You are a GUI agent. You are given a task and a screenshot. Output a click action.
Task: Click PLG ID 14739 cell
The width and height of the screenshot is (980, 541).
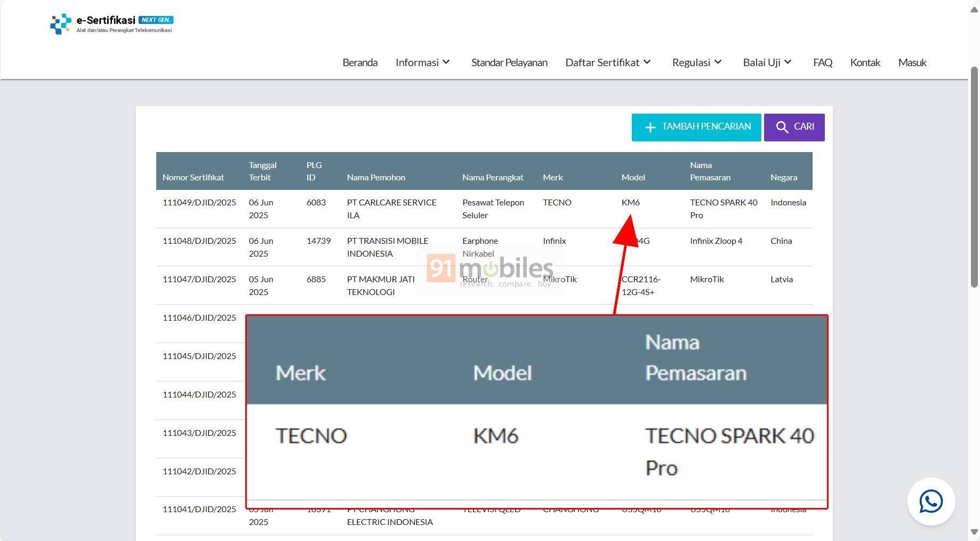click(x=318, y=241)
